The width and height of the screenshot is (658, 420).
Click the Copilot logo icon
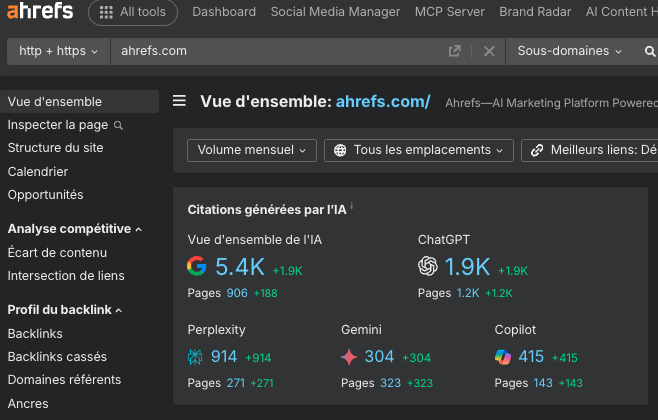point(503,357)
